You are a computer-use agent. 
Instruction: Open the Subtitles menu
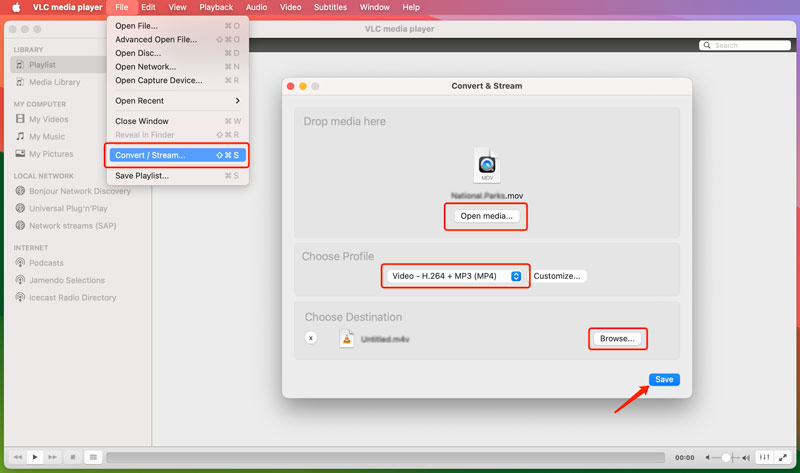point(330,7)
